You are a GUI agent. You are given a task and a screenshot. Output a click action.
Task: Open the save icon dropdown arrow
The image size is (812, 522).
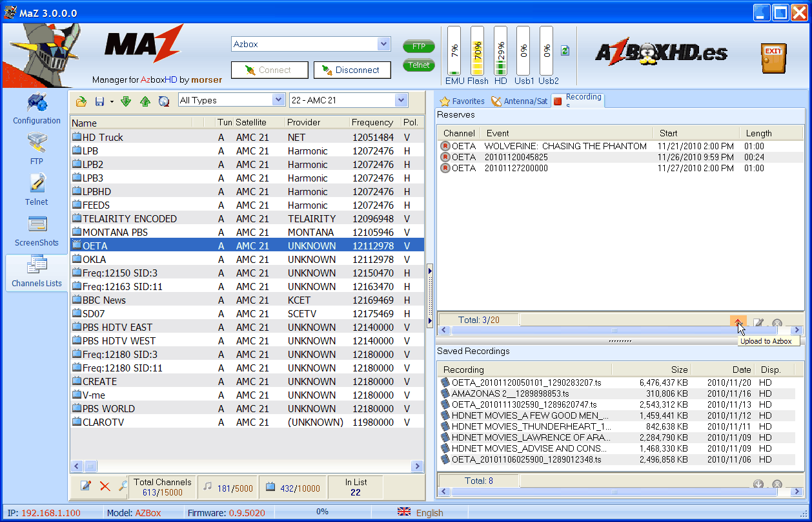pos(111,101)
